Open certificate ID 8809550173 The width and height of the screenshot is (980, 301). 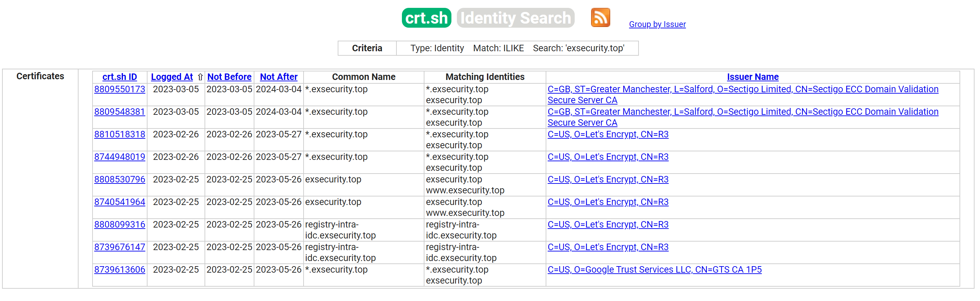(120, 89)
